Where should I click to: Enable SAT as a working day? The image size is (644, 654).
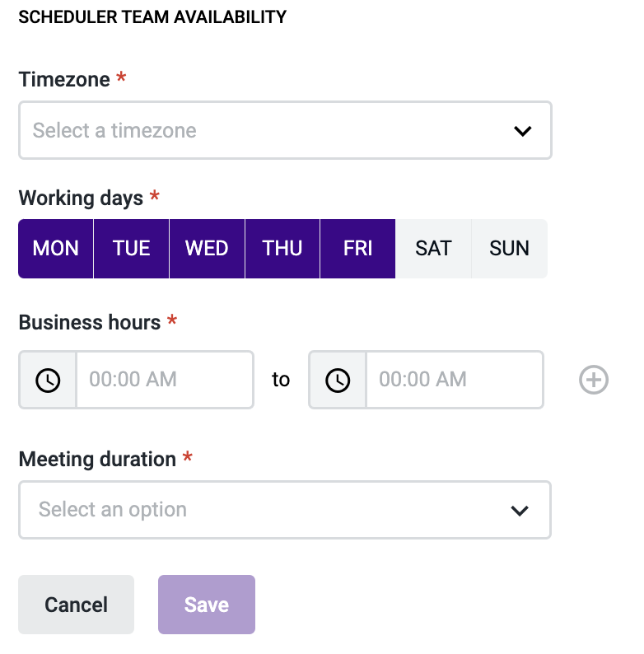(x=433, y=249)
